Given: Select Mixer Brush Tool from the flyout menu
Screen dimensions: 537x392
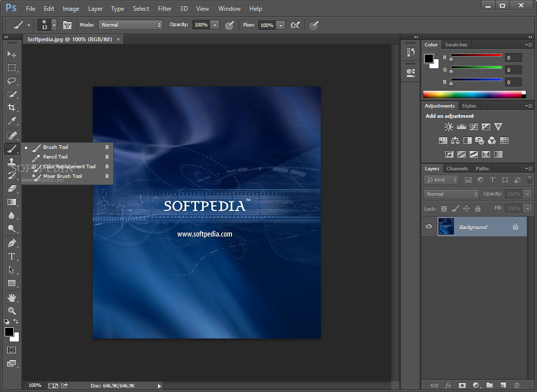Looking at the screenshot, I should (x=62, y=176).
